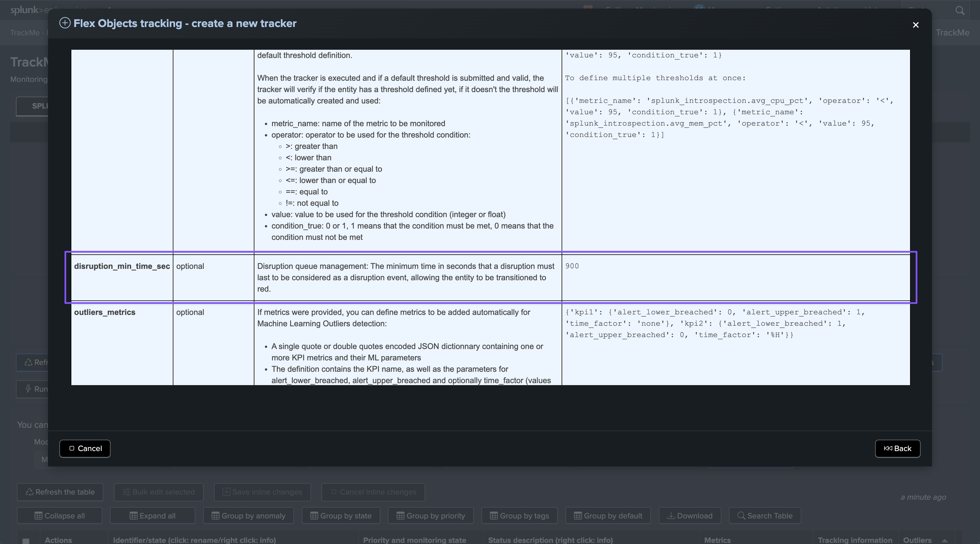980x544 pixels.
Task: Click Refresh the table
Action: 60,492
